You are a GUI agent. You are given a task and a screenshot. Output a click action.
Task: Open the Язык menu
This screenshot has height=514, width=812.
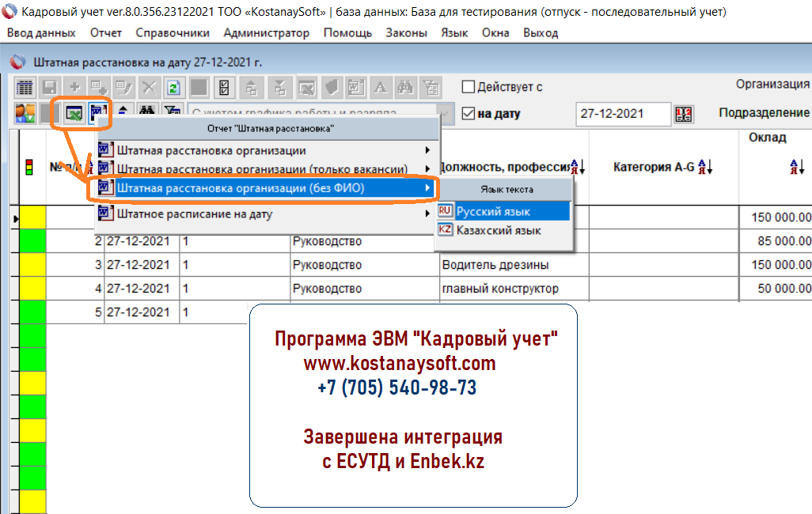(454, 32)
